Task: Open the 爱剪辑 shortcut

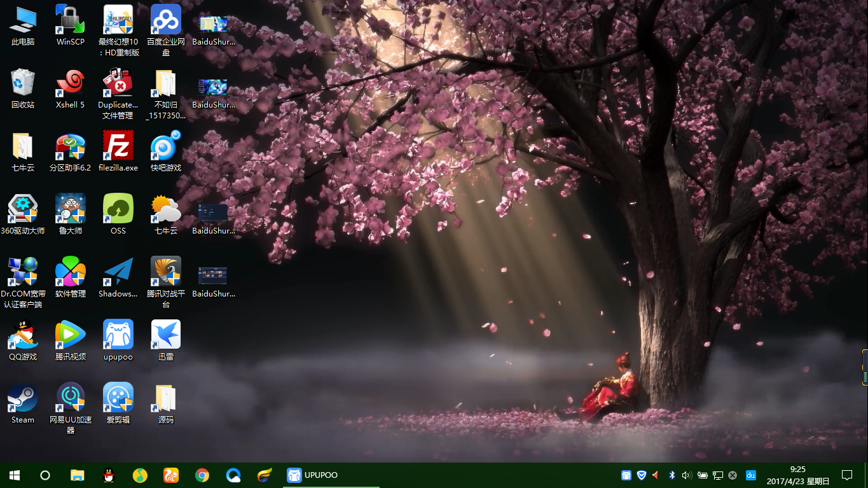Action: [118, 403]
